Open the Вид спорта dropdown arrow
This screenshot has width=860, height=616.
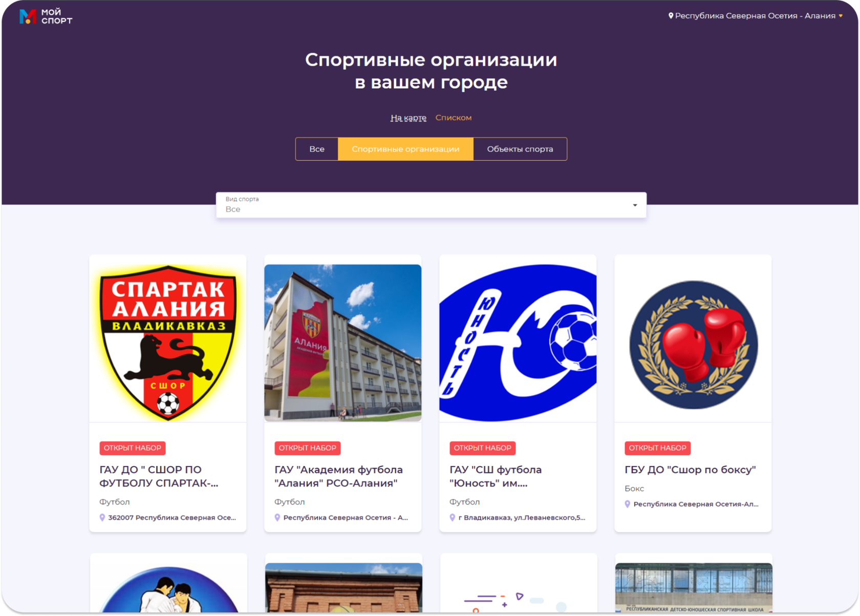[x=635, y=205]
